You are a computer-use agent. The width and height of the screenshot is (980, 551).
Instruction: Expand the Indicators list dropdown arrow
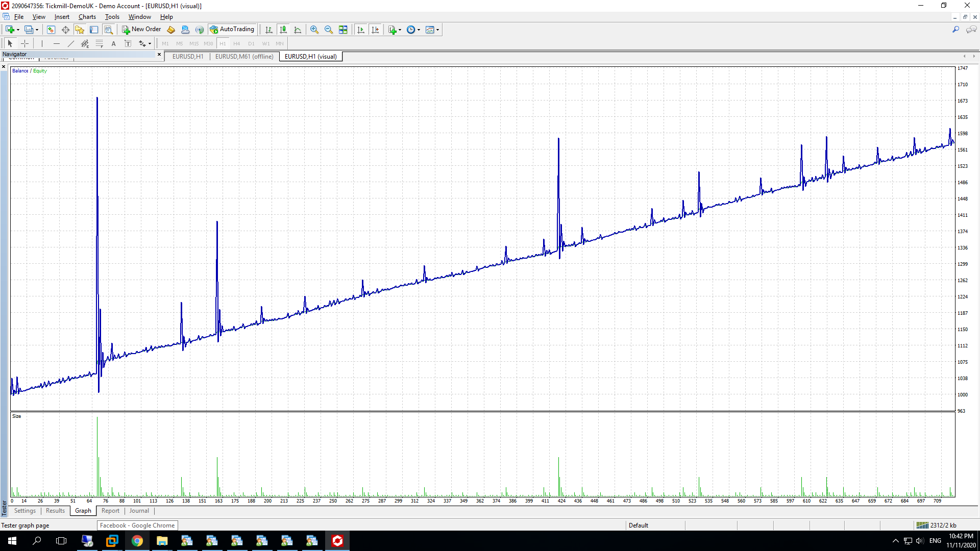point(400,30)
